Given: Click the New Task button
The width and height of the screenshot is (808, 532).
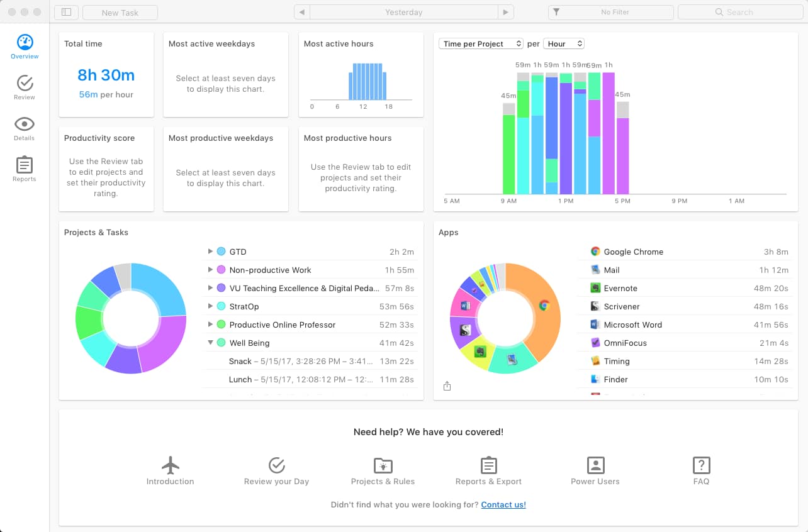Looking at the screenshot, I should [x=120, y=13].
